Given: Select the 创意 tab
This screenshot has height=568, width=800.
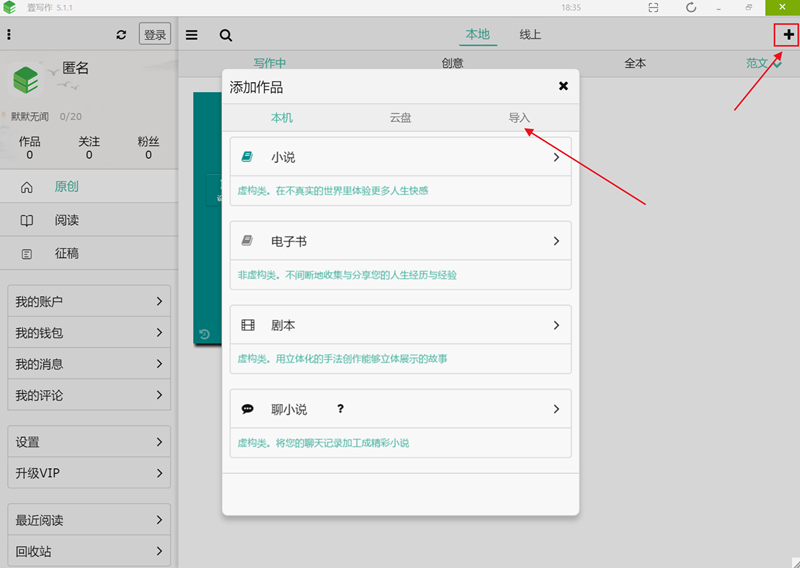Looking at the screenshot, I should tap(452, 63).
